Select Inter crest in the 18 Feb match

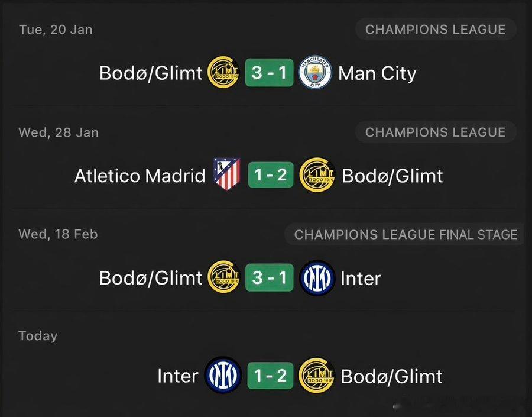click(317, 278)
